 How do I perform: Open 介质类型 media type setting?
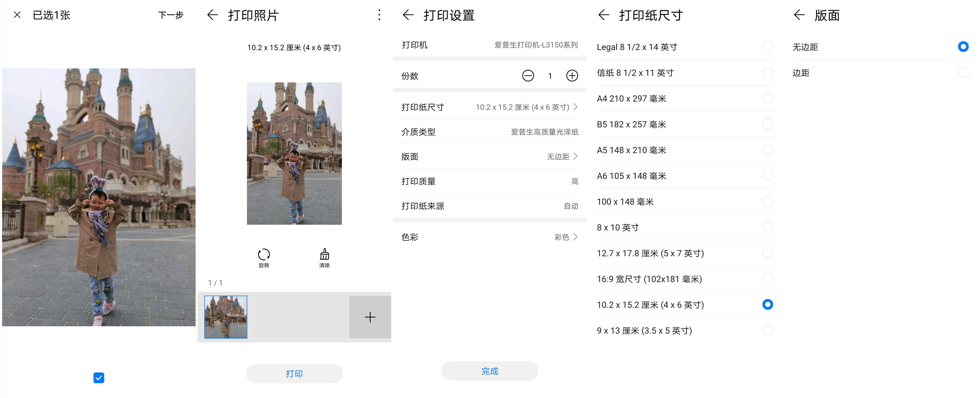[490, 132]
